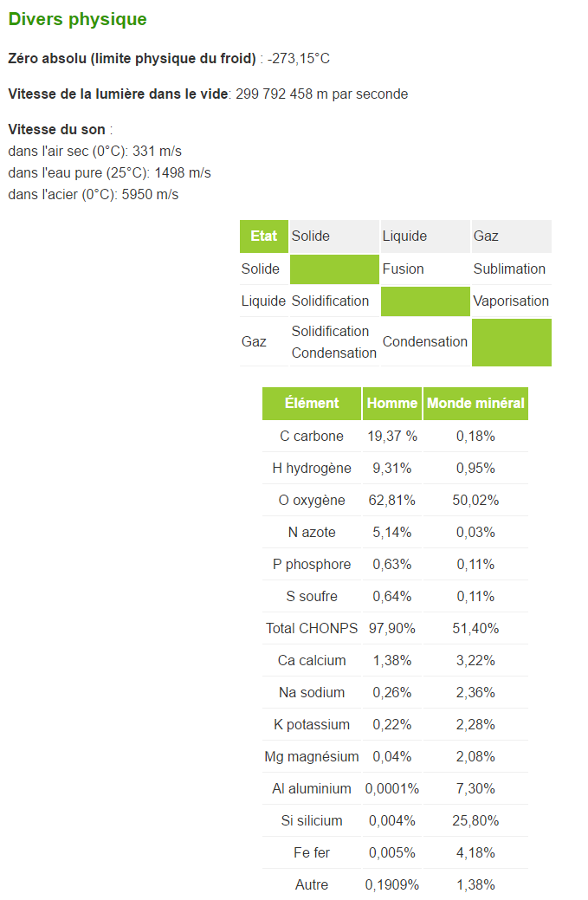Click the C carbone row label
Image resolution: width=588 pixels, height=900 pixels.
[312, 437]
